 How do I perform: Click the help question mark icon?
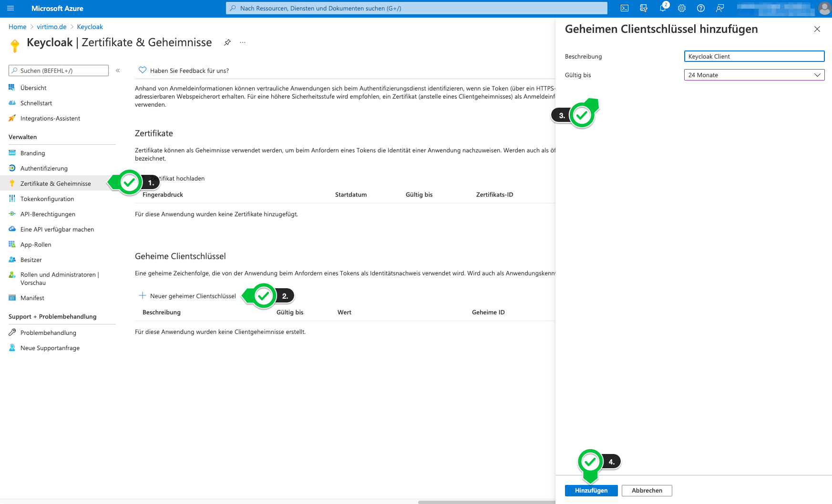pos(701,8)
